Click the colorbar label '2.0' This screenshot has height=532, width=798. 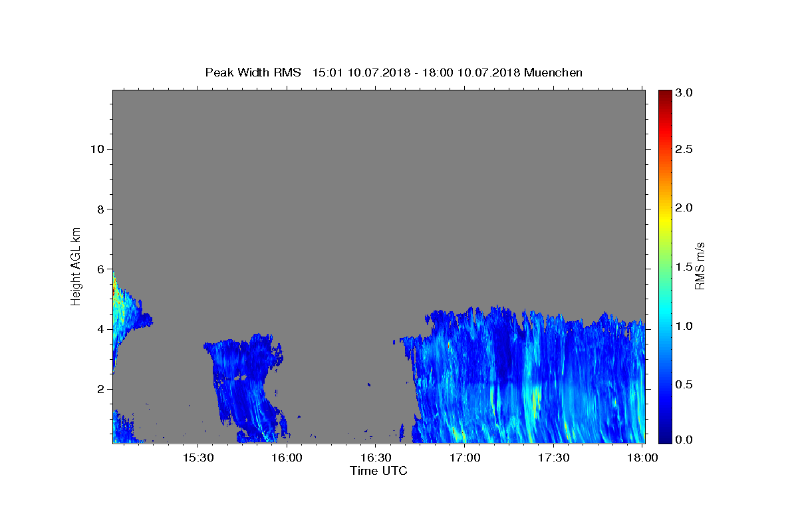[x=683, y=207]
